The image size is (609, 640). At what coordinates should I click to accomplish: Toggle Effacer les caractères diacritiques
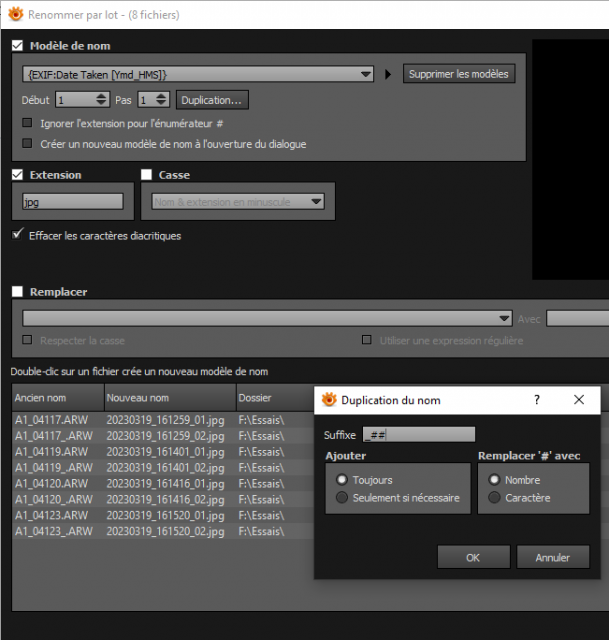[x=18, y=235]
